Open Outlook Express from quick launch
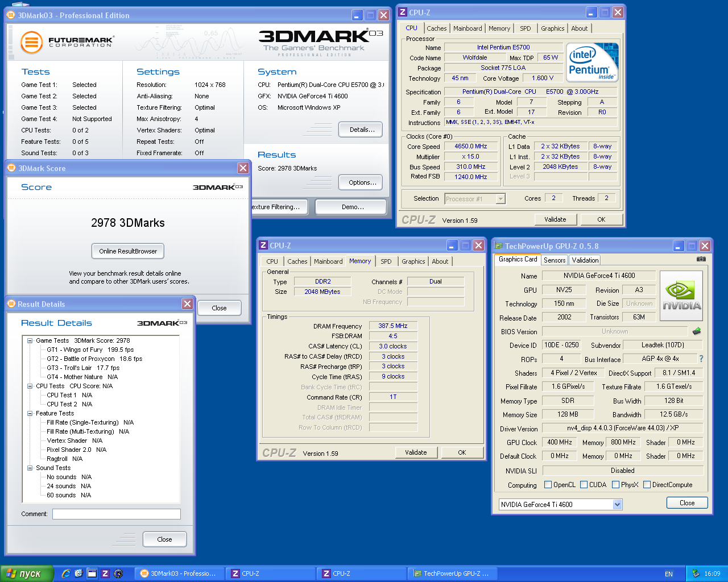 point(78,573)
